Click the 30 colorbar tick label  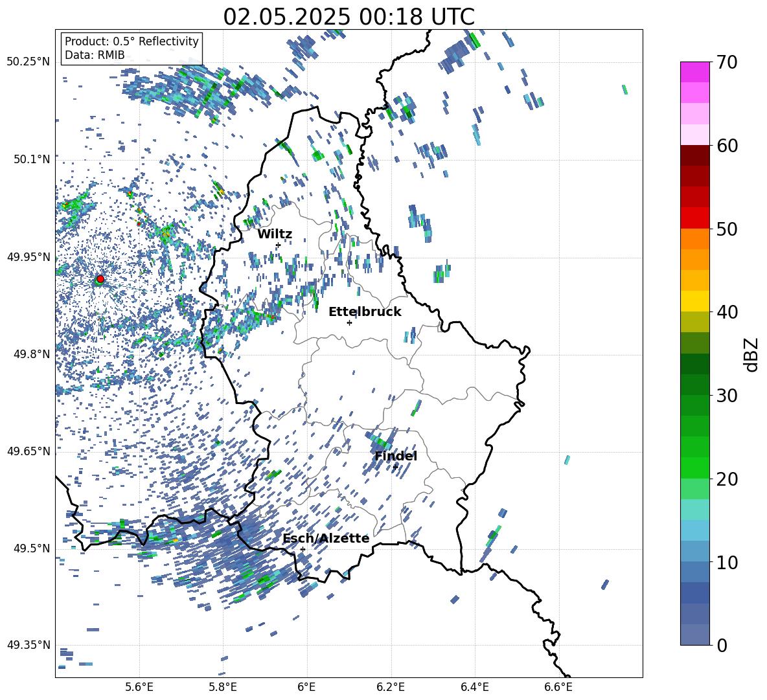pos(727,396)
